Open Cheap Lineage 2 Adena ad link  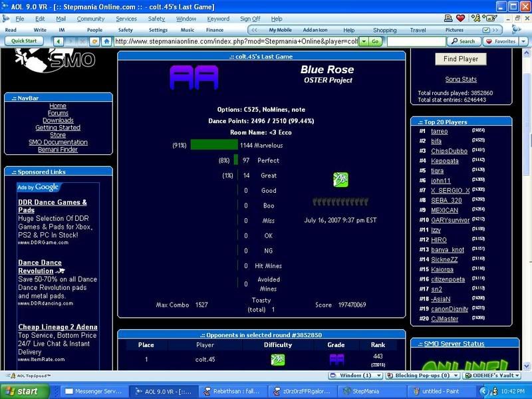pos(58,327)
